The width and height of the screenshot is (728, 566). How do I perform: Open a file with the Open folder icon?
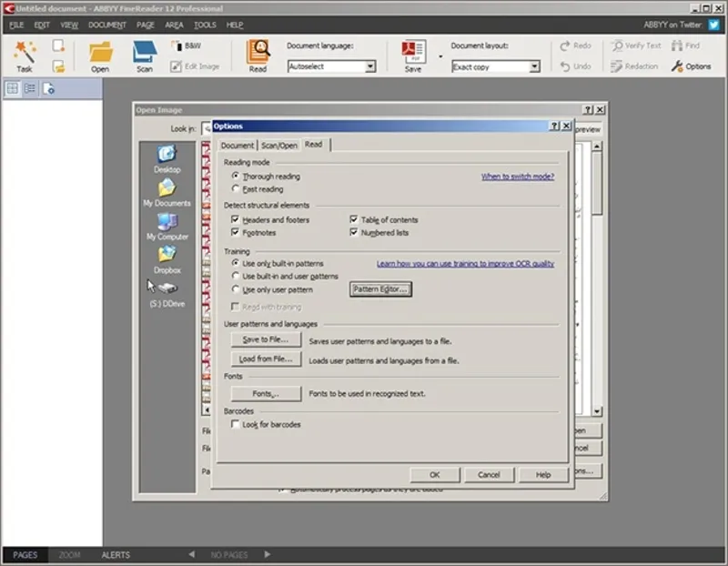point(100,52)
